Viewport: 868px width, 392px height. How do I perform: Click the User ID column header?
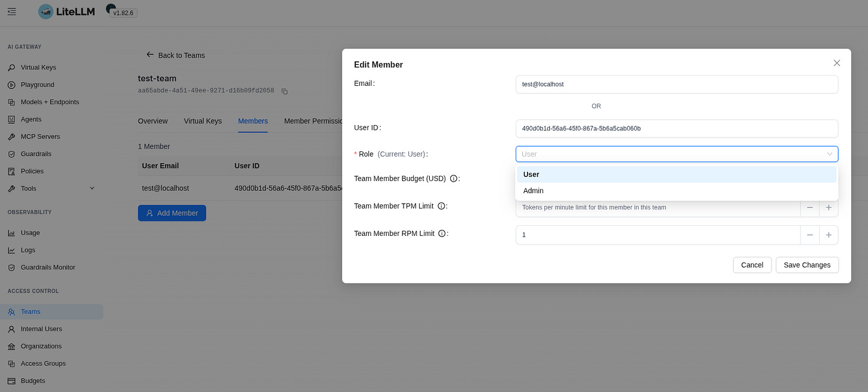[x=247, y=166]
